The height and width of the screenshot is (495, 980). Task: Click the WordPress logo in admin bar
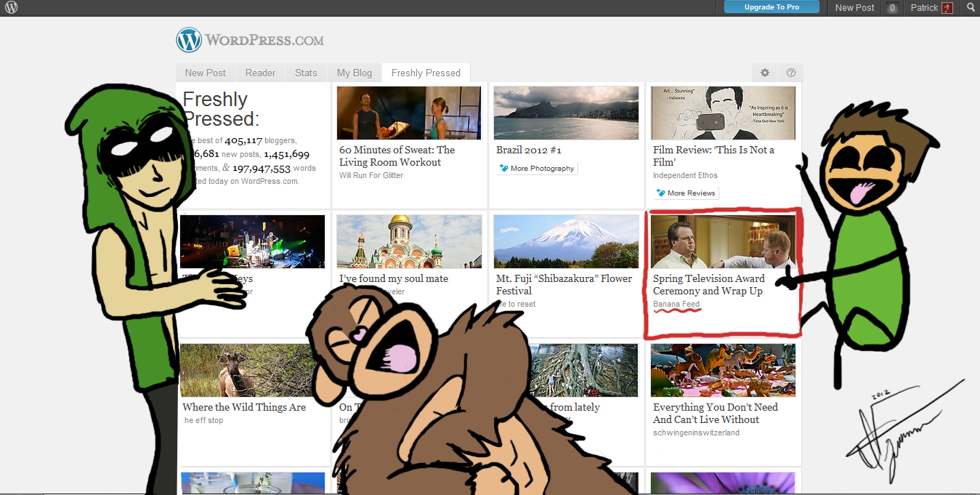tap(11, 7)
